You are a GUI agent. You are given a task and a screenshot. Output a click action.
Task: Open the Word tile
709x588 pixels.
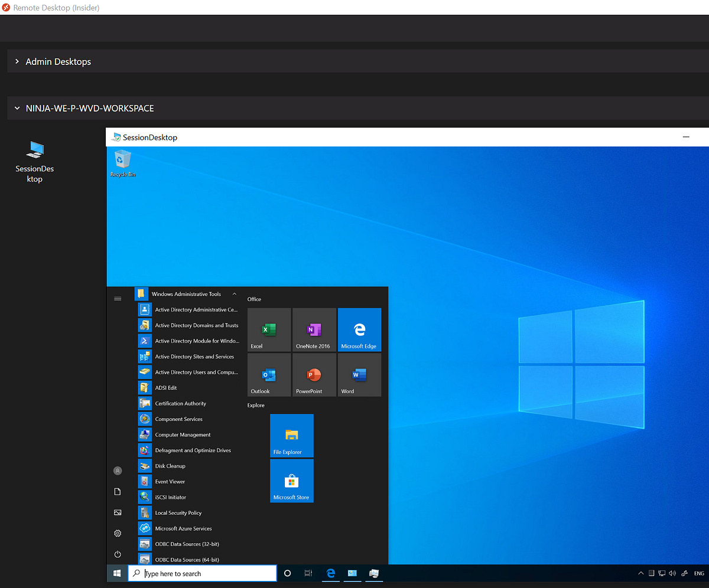click(x=359, y=375)
